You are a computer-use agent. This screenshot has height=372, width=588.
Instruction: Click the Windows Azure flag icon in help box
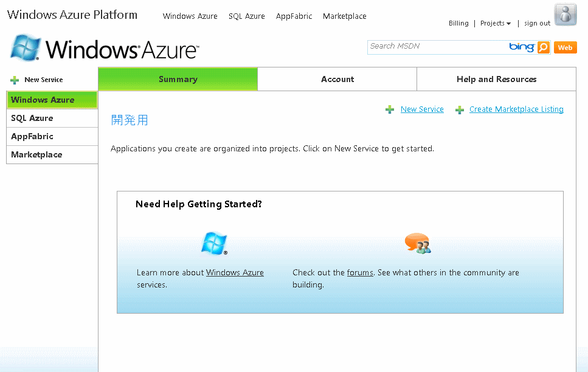tap(214, 243)
